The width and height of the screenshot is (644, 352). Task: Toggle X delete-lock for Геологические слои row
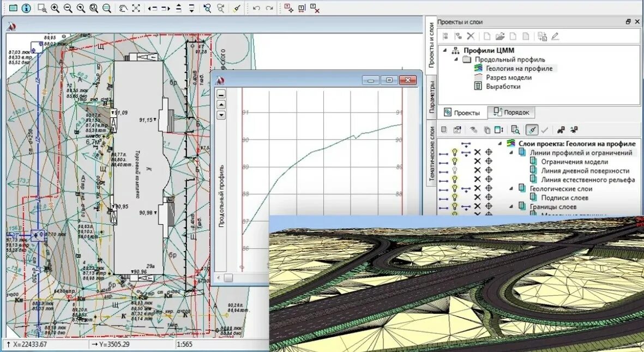click(477, 188)
